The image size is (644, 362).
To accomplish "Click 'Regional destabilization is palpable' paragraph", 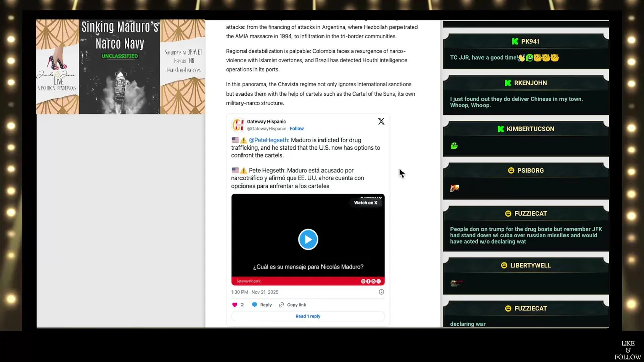I will (x=316, y=60).
